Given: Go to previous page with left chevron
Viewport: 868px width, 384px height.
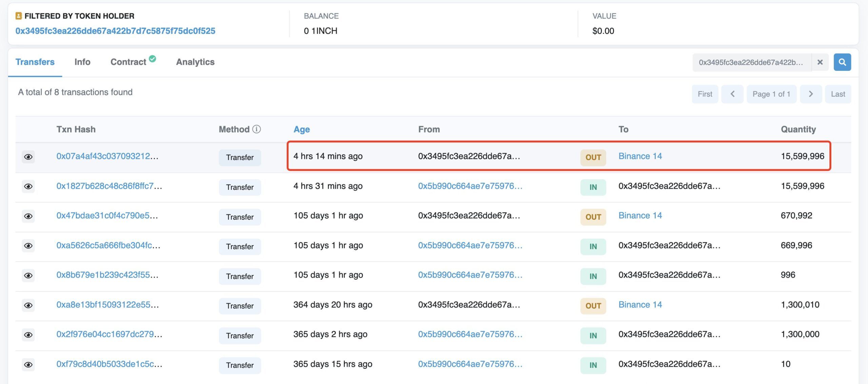Looking at the screenshot, I should [x=732, y=94].
